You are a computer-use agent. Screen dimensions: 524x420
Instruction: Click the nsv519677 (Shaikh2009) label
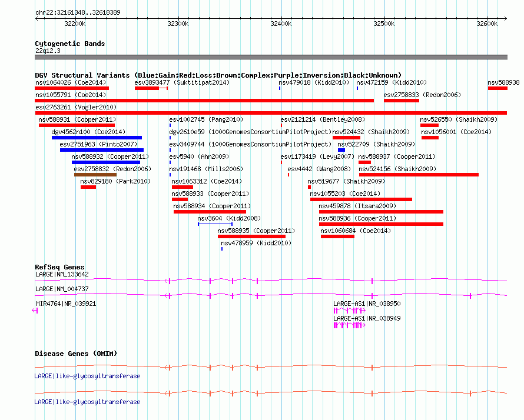[x=346, y=181]
